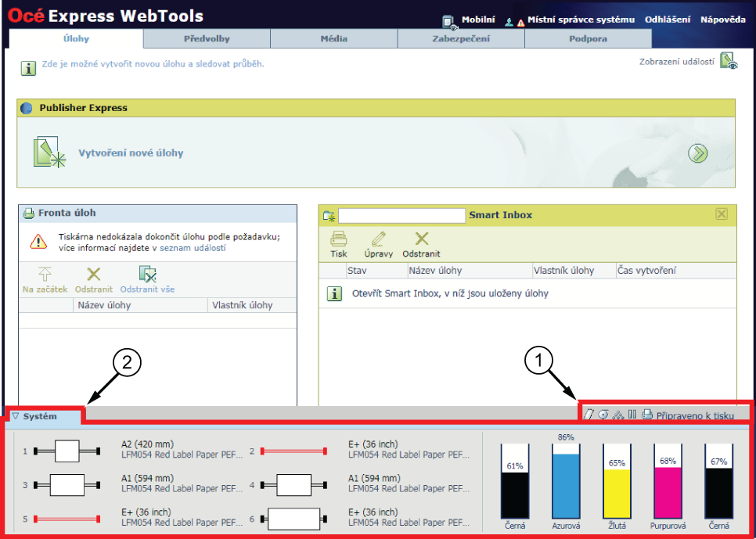This screenshot has width=756, height=539.
Task: Click the red empty roll 2 icon
Action: 293,451
